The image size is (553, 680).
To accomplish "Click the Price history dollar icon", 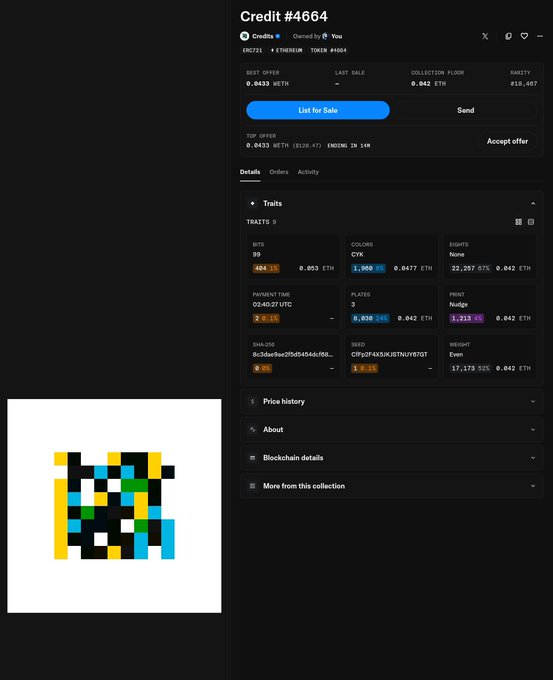I will point(253,402).
